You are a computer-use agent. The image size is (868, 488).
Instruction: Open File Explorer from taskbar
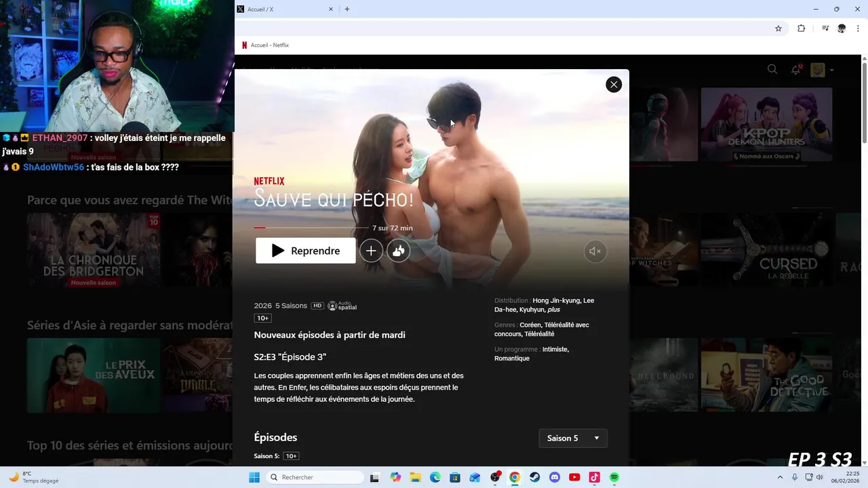(x=415, y=477)
